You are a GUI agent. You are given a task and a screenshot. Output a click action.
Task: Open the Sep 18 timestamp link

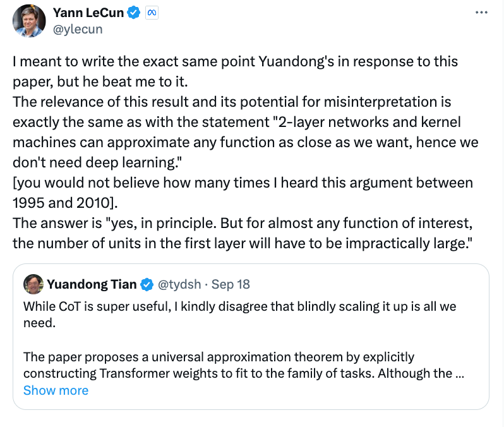231,284
